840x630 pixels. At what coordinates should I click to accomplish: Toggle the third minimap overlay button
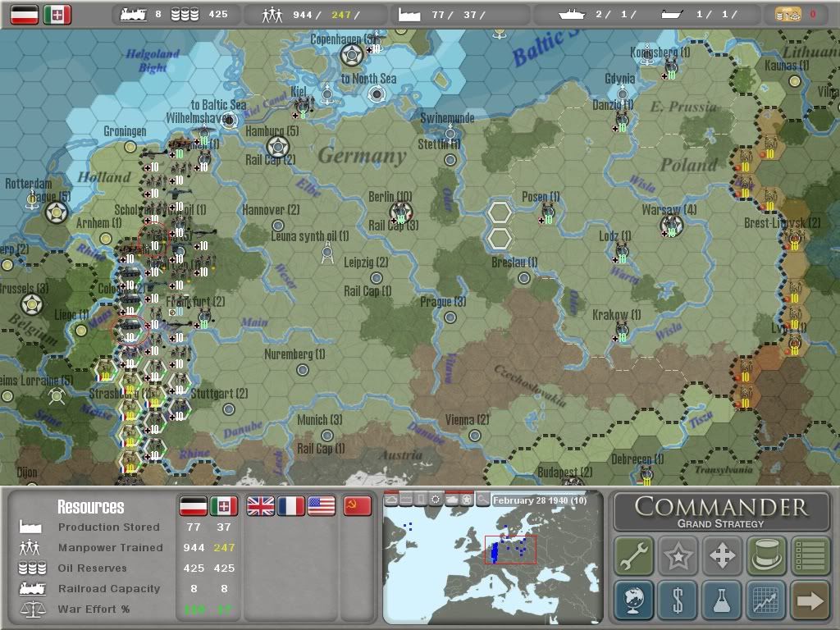pos(421,500)
